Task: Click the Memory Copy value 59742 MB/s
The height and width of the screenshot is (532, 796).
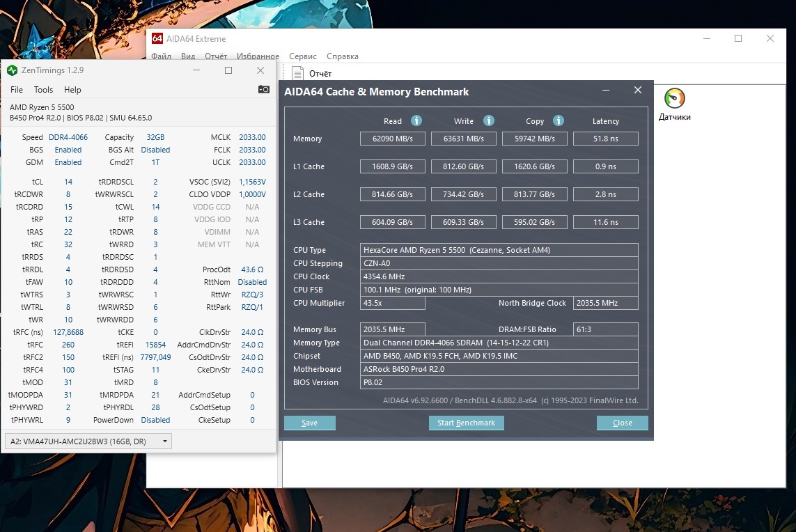Action: click(x=535, y=139)
